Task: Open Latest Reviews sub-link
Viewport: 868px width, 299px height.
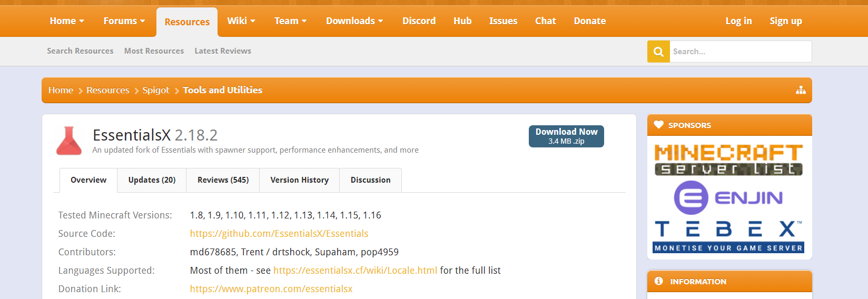Action: pyautogui.click(x=223, y=51)
